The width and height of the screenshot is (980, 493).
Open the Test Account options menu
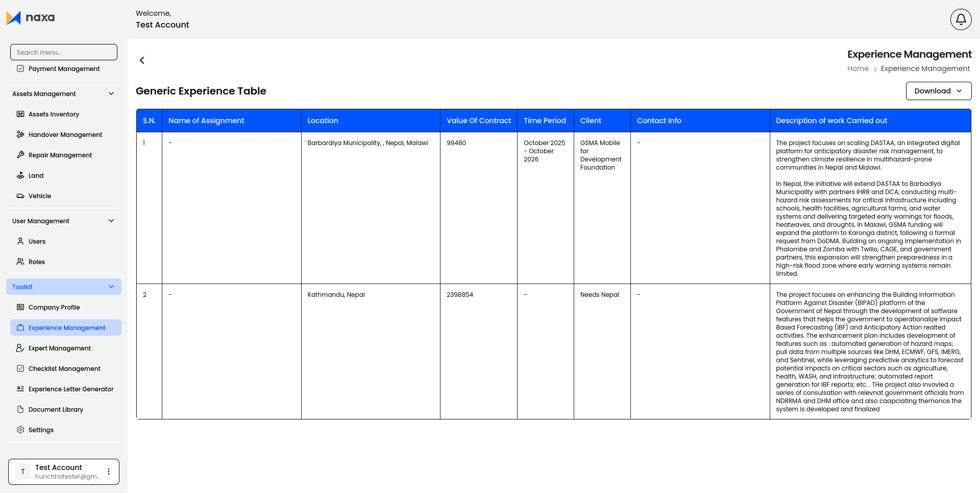pos(108,472)
